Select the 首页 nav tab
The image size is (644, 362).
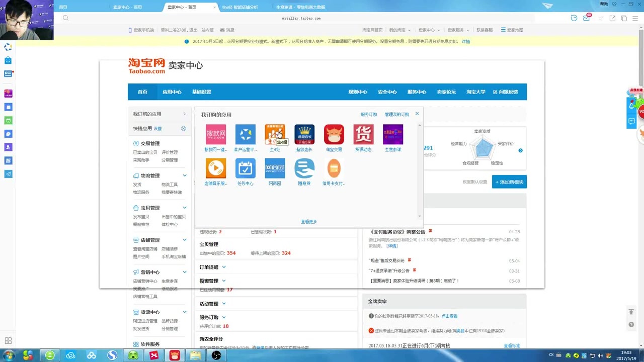(142, 92)
